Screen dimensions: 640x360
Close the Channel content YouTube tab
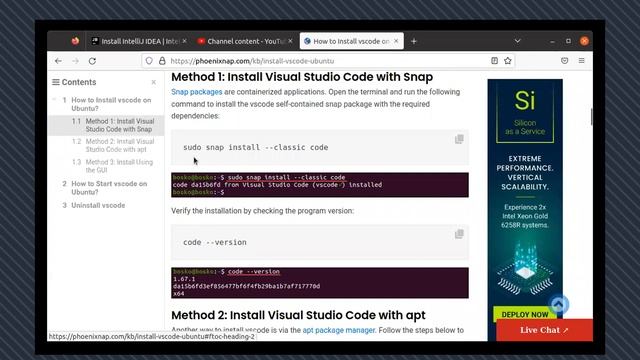pyautogui.click(x=291, y=41)
